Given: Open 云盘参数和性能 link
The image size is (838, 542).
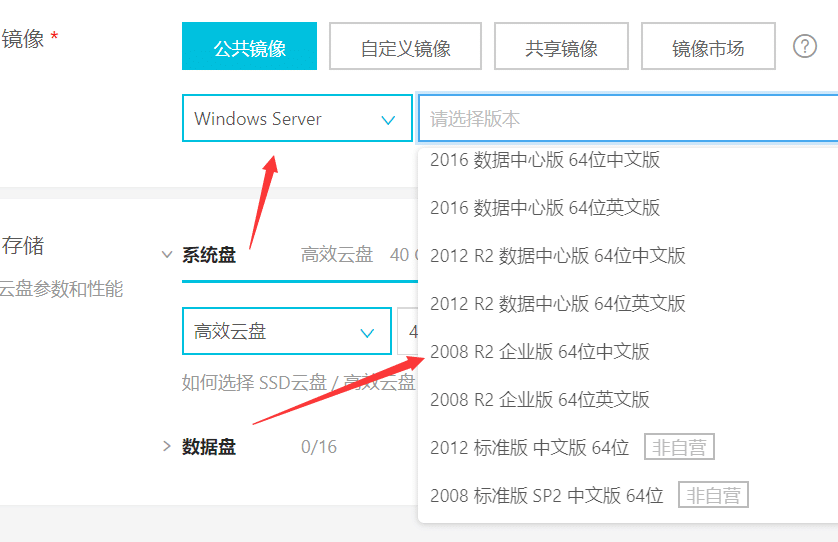Looking at the screenshot, I should [61, 289].
